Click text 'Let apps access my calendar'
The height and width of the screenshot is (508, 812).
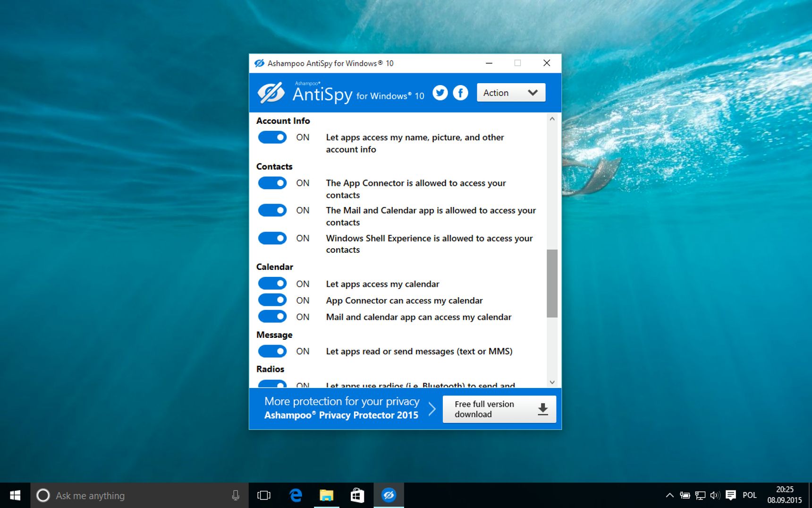coord(382,284)
